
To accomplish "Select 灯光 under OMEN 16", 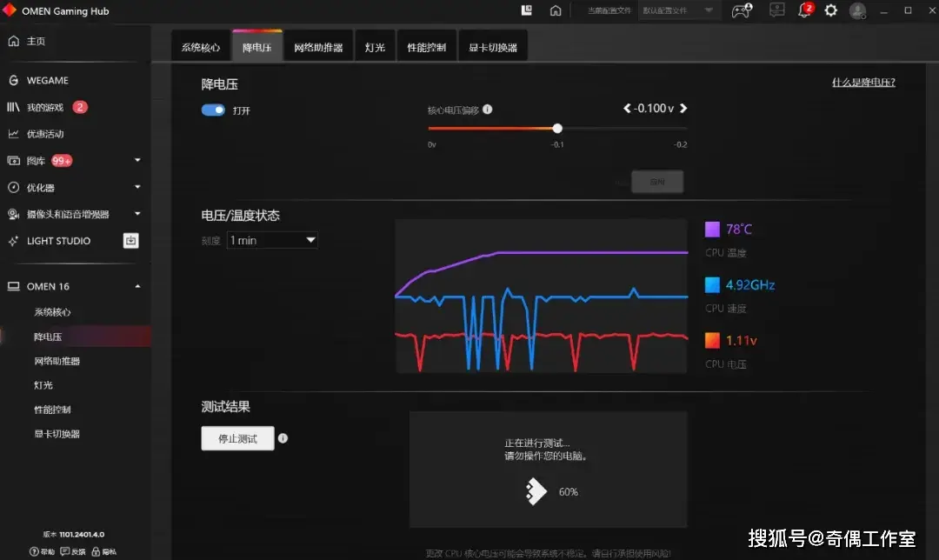I will pos(43,385).
